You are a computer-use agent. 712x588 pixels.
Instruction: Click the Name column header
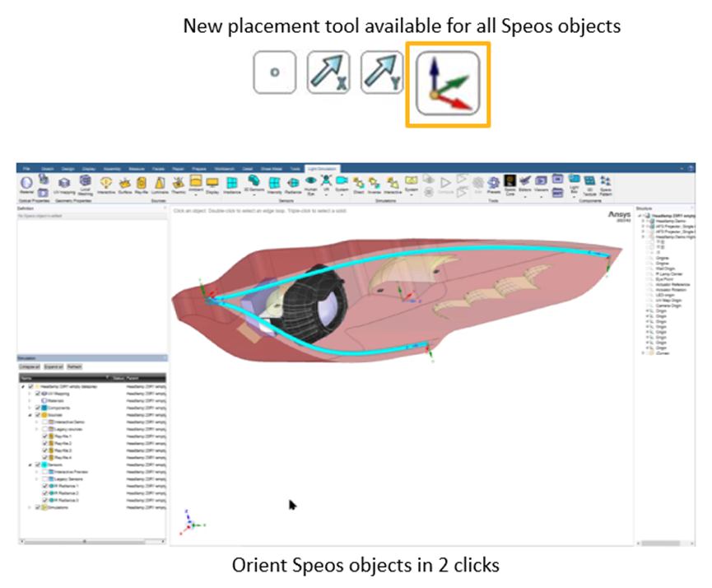tap(63, 378)
